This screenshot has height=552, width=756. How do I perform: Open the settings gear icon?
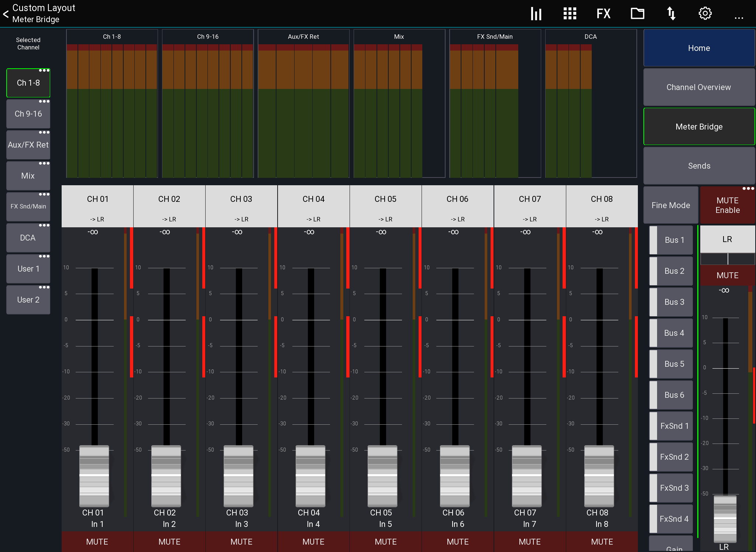[705, 14]
